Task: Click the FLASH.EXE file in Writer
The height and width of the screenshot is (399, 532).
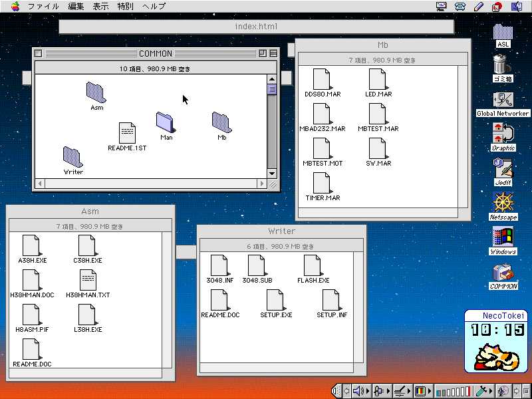Action: pyautogui.click(x=313, y=265)
